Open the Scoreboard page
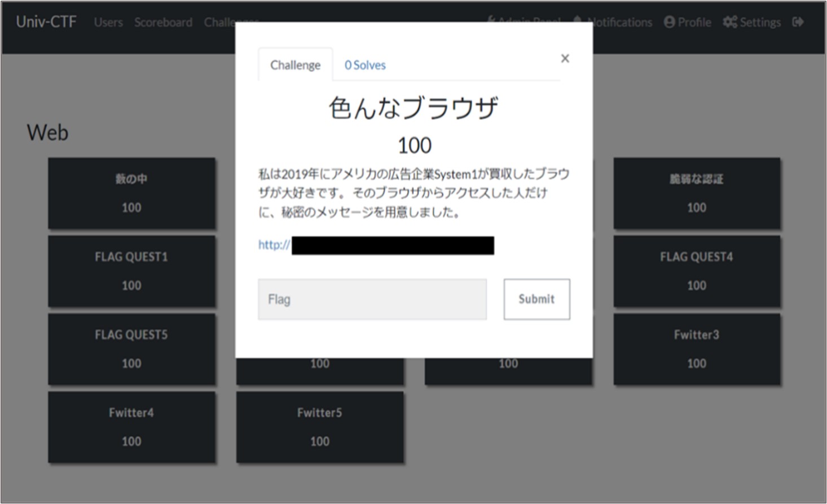The width and height of the screenshot is (827, 504). (x=163, y=23)
